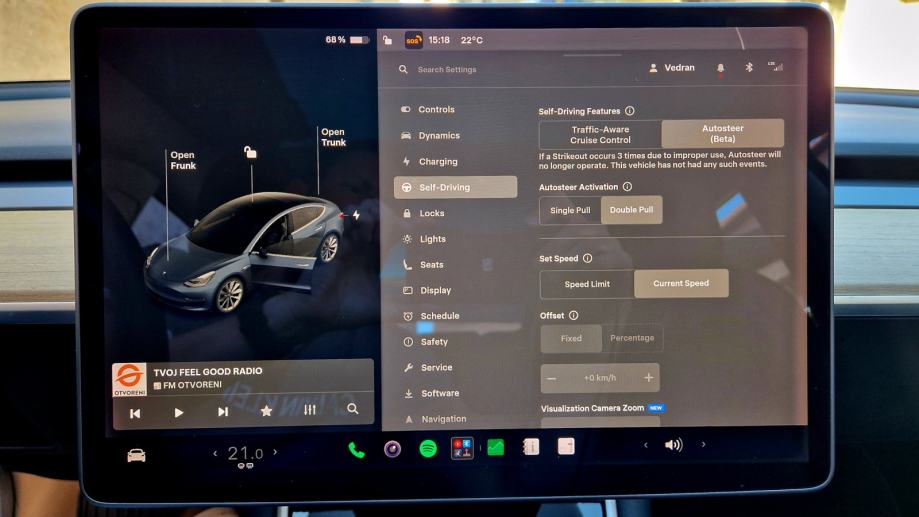Tap the lock icon in status bar
The height and width of the screenshot is (517, 919).
pos(387,40)
